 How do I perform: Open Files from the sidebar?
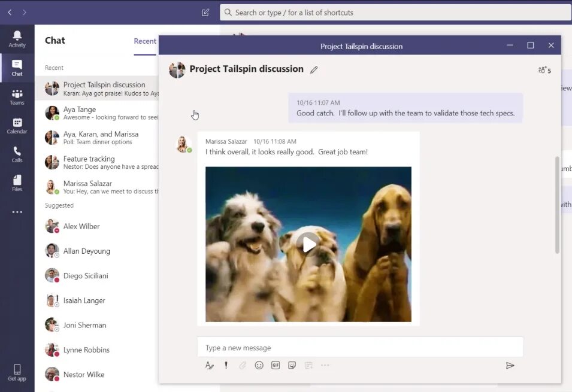point(17,183)
